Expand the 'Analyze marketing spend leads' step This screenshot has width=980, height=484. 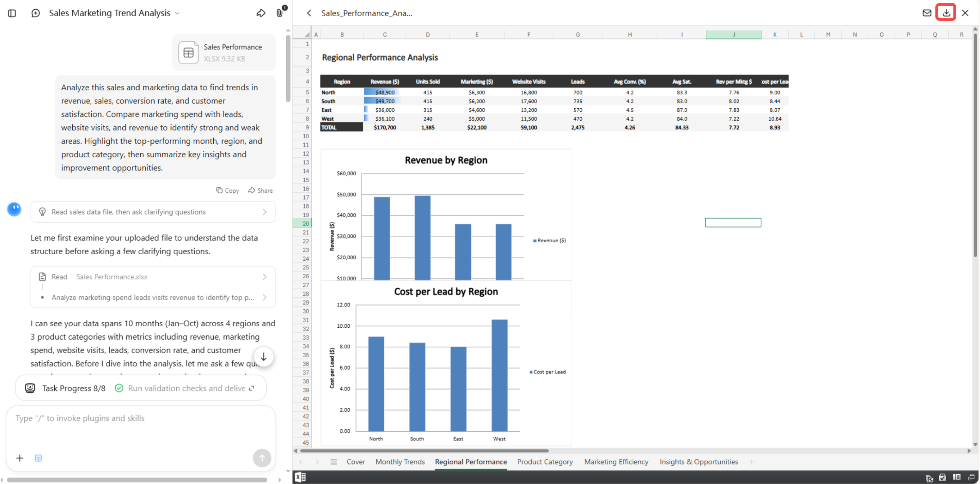[153, 297]
